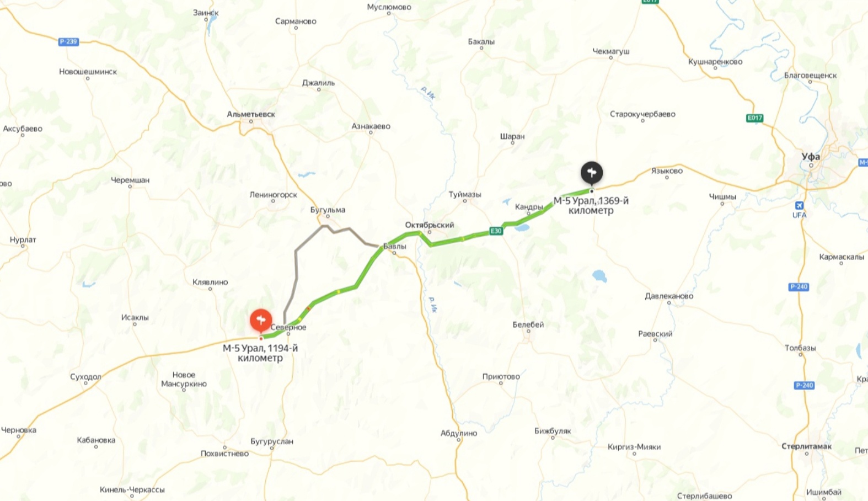Click the E30 green road shield
Screen dimensions: 868x501
[x=496, y=231]
